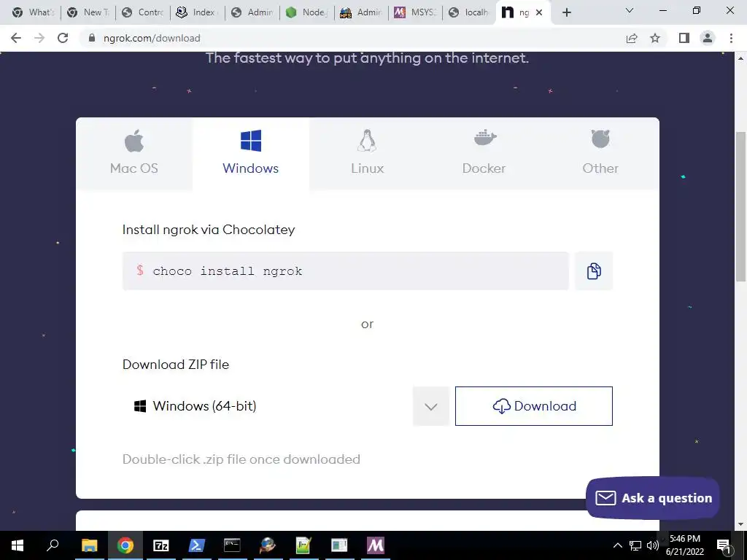
Task: Select the Windows platform tab
Action: coord(251,153)
